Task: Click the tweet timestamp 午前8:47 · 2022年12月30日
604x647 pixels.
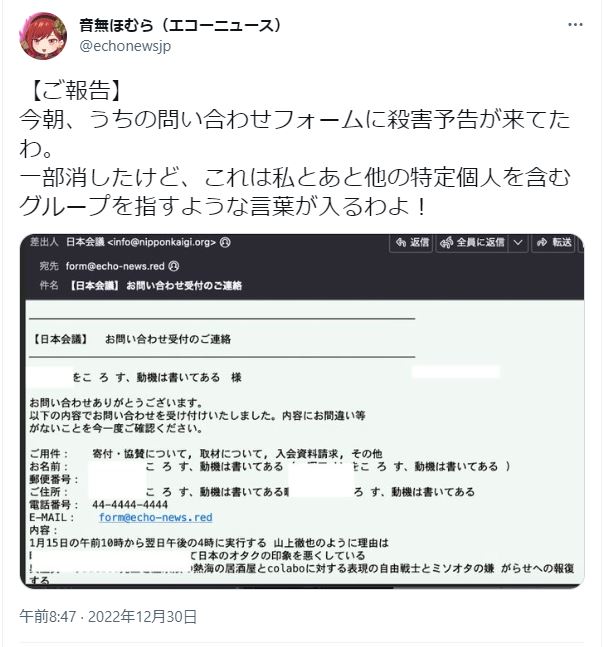Action: click(x=108, y=616)
